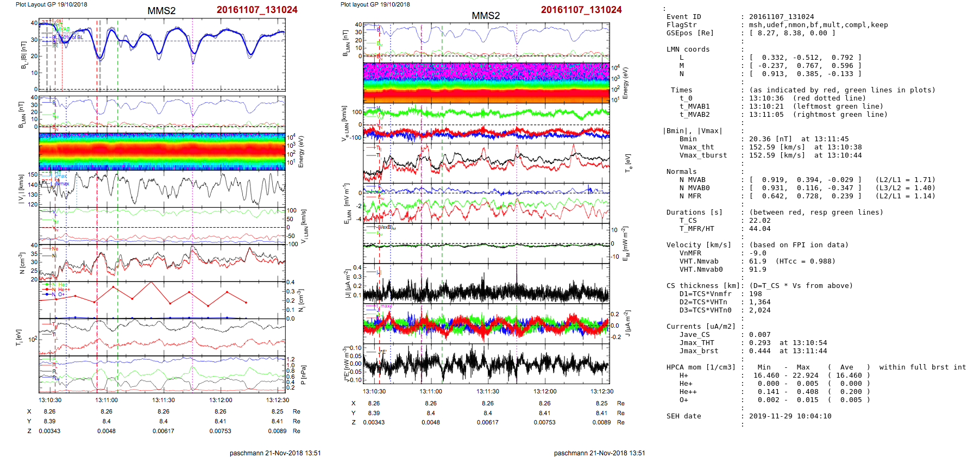Click the Plot Layout GP label at top left
Image resolution: width=980 pixels, height=457 pixels.
pos(51,4)
